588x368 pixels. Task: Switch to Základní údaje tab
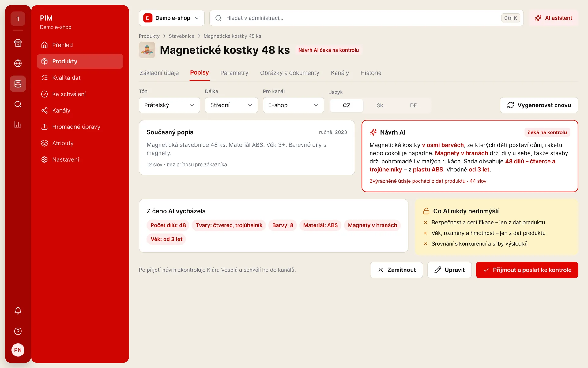[x=159, y=73]
